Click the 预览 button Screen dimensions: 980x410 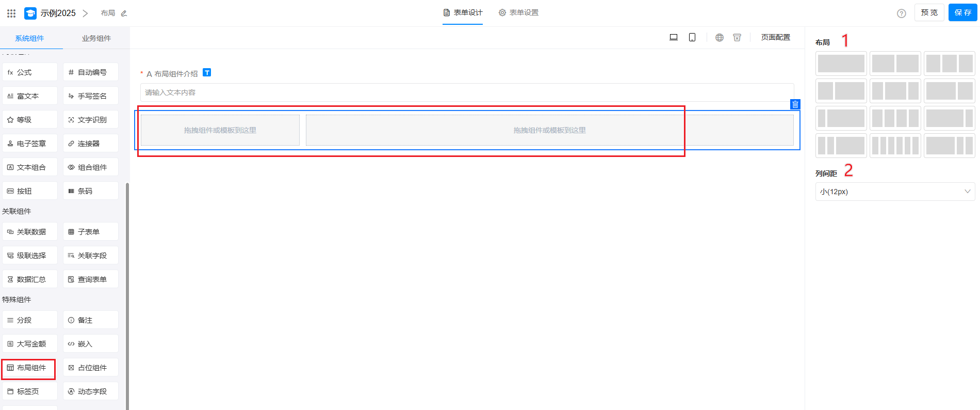pos(929,12)
